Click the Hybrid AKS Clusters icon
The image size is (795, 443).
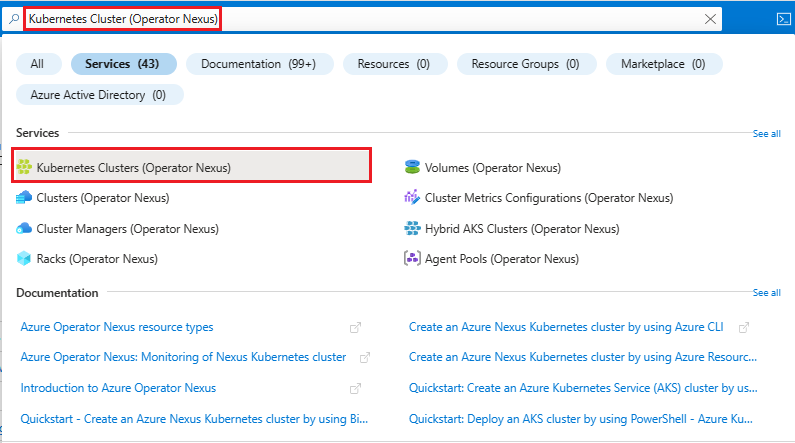coord(412,228)
